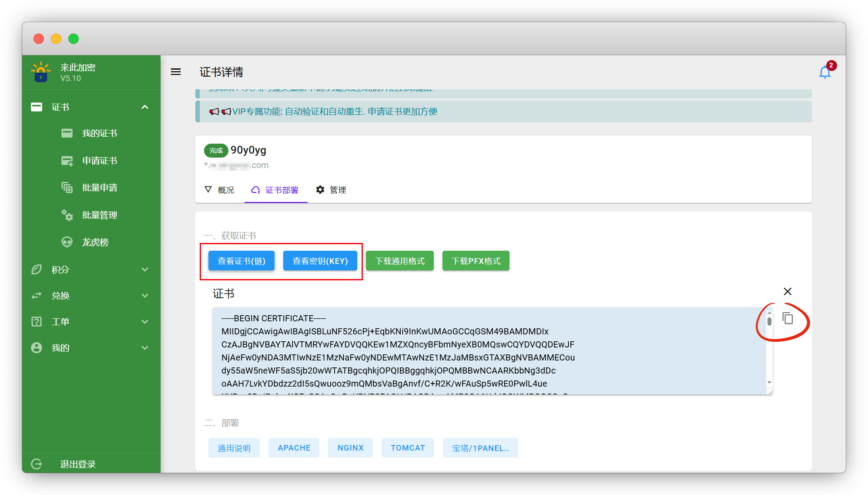The width and height of the screenshot is (868, 495).
Task: Copy certificate with the copy icon
Action: 788,319
